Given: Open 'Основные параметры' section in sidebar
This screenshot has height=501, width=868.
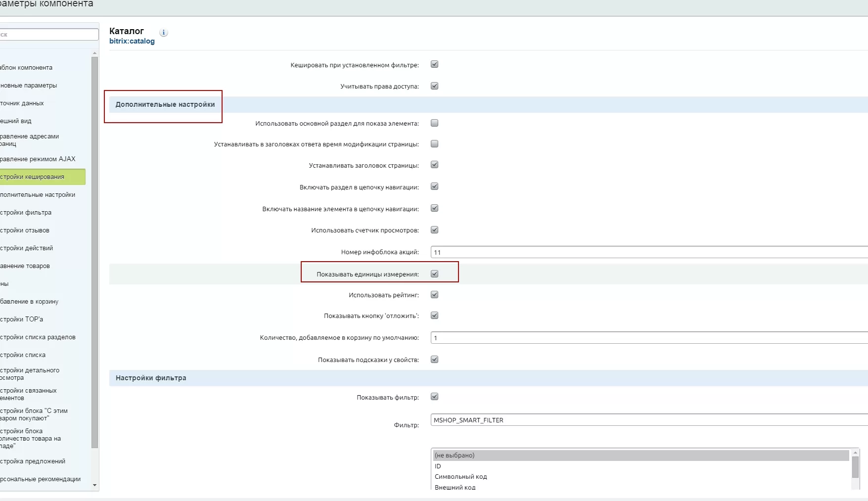Looking at the screenshot, I should pyautogui.click(x=29, y=86).
